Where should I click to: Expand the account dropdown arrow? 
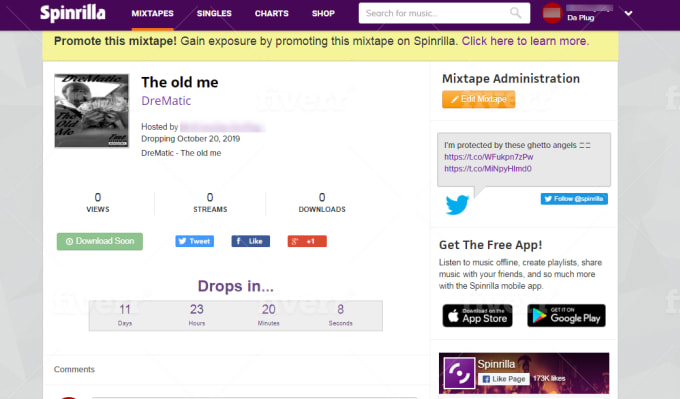pos(628,13)
